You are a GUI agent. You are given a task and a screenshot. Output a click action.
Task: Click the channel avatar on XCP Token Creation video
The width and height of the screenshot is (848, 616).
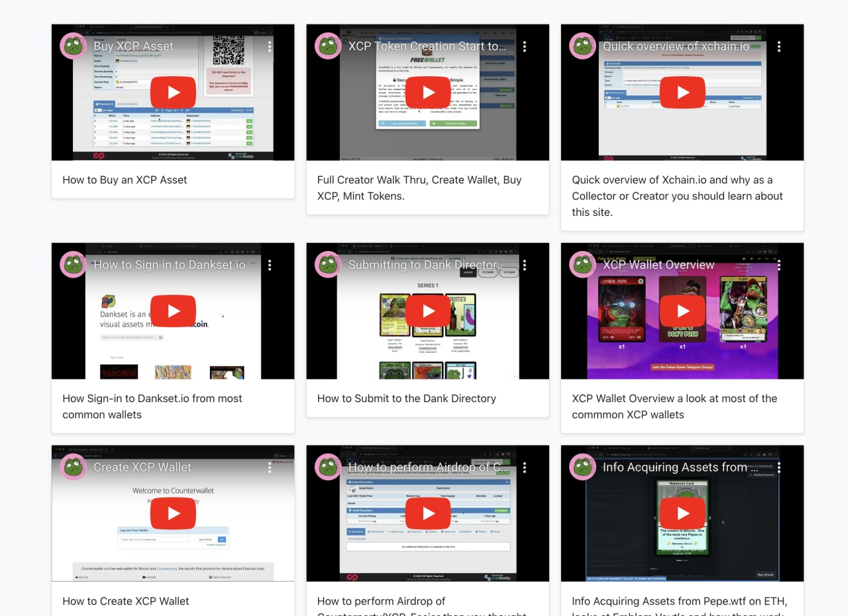[328, 46]
